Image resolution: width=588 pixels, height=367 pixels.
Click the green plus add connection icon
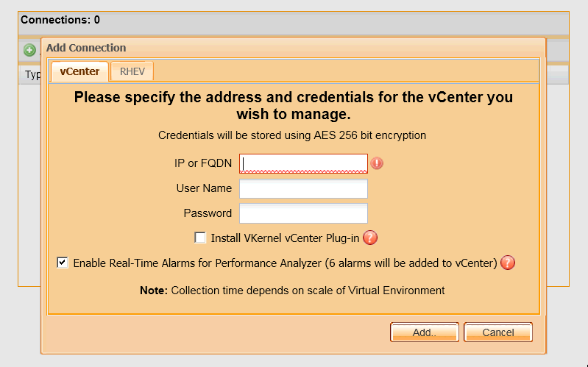click(x=29, y=50)
